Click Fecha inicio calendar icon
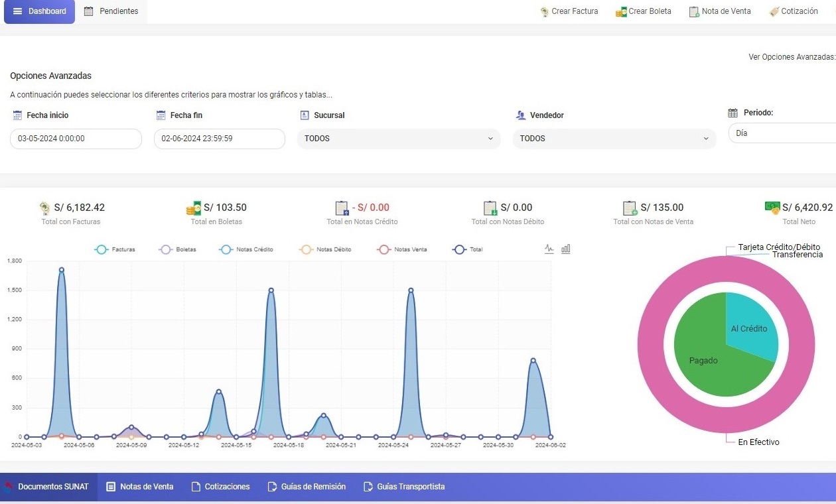 18,115
